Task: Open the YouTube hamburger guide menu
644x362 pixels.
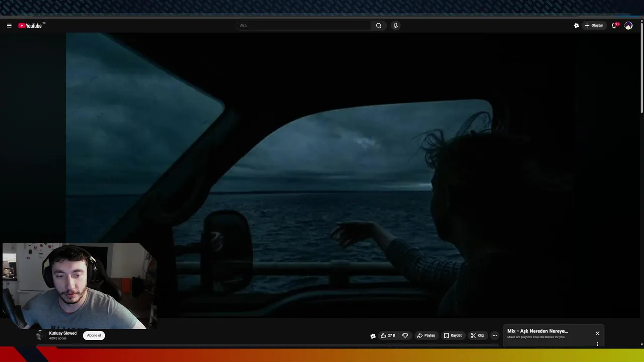Action: 9,26
